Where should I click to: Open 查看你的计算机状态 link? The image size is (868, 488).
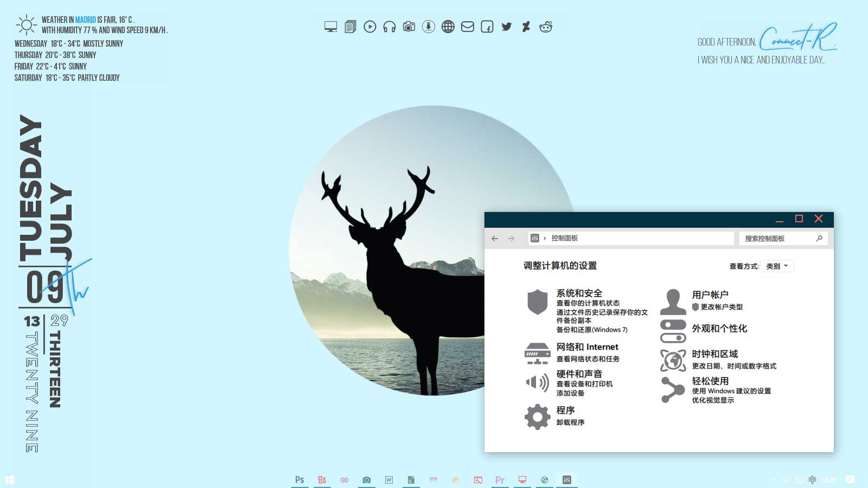tap(588, 303)
